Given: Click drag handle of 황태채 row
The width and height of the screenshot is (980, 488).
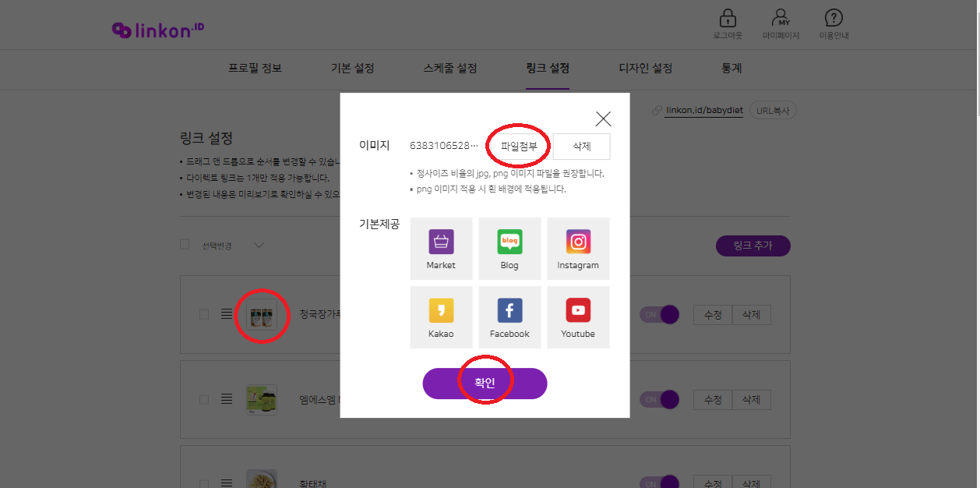Looking at the screenshot, I should click(227, 483).
